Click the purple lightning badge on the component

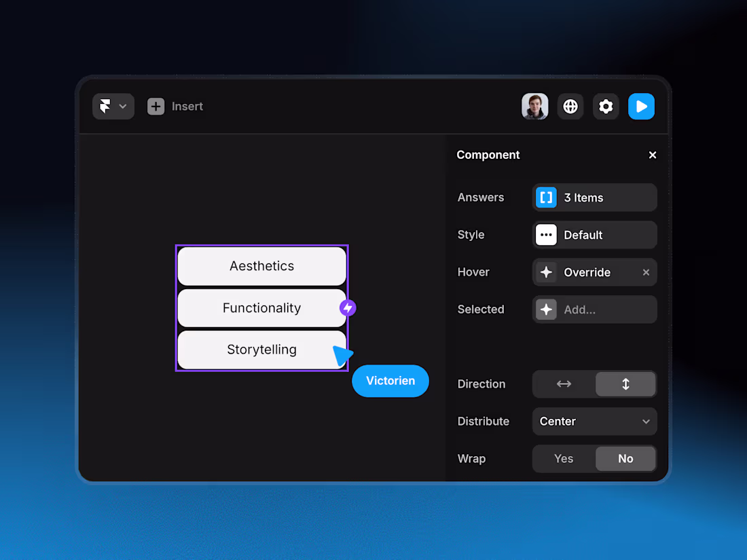pyautogui.click(x=348, y=307)
